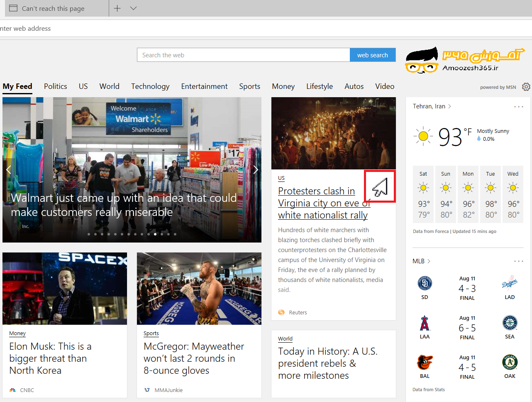
Task: Click the Angels LAA team logo
Action: tap(425, 323)
